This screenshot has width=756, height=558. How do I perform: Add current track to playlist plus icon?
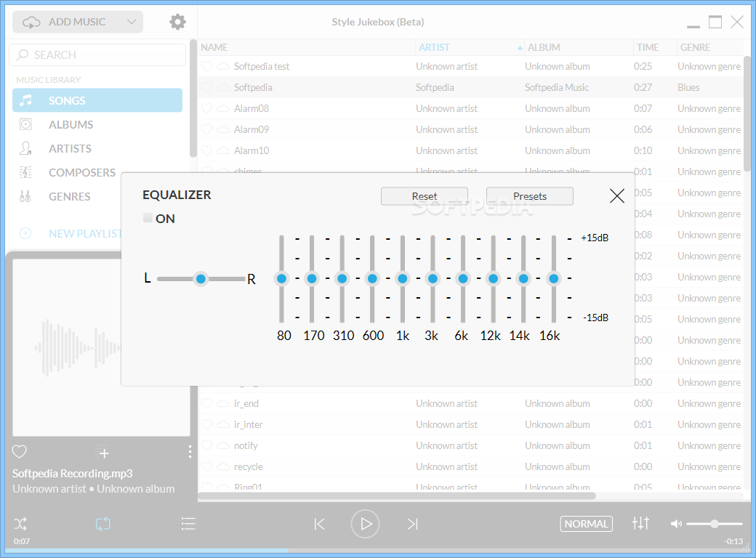(x=102, y=452)
